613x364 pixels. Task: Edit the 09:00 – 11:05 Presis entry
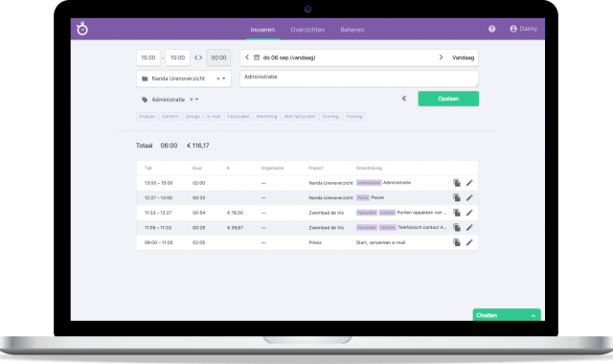469,242
